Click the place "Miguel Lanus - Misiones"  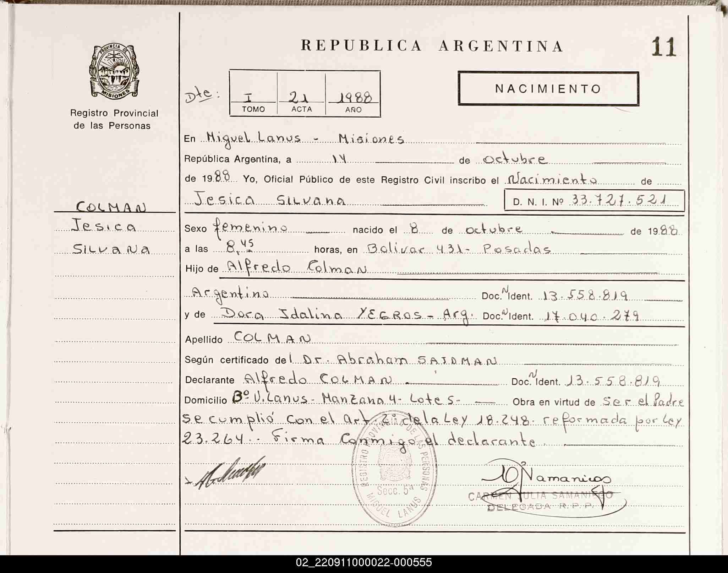coord(305,139)
